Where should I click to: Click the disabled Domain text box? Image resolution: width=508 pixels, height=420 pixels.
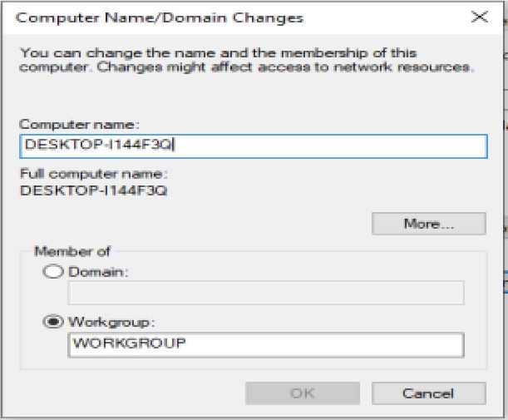266,293
